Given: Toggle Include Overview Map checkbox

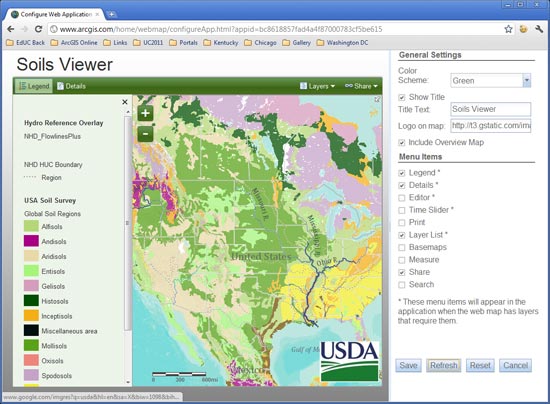Looking at the screenshot, I should [402, 143].
